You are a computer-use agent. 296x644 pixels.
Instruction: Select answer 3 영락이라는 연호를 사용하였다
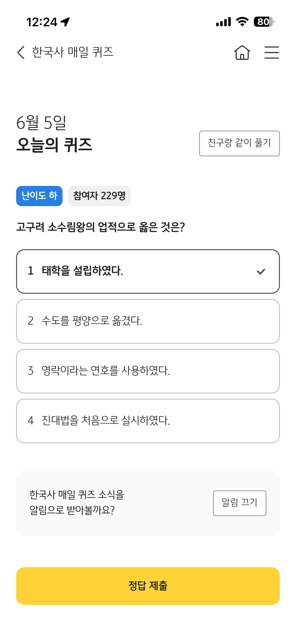(148, 371)
